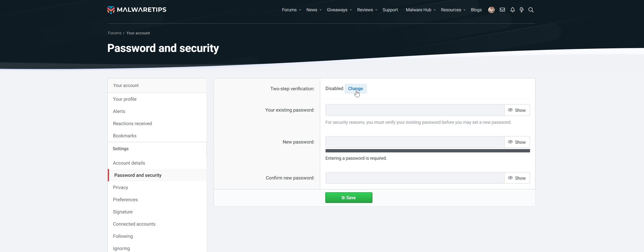Click the lightning bolt what's new icon

(x=521, y=10)
